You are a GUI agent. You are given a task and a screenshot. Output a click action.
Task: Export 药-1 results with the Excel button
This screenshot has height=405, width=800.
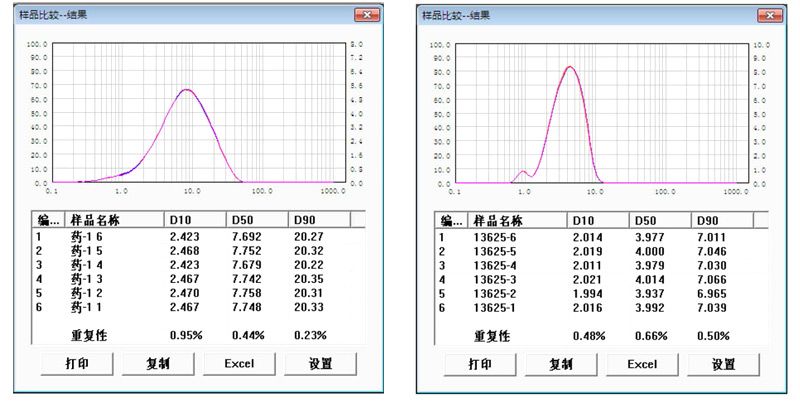[238, 364]
